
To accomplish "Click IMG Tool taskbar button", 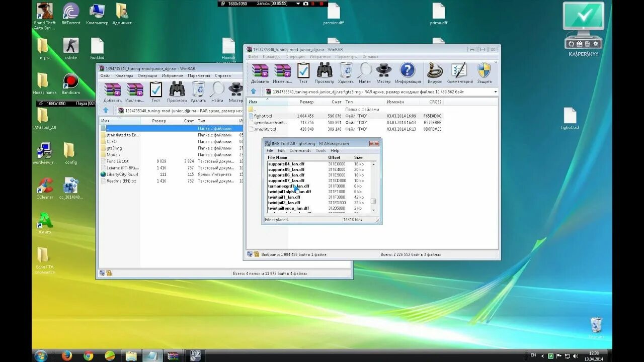I will (195, 355).
